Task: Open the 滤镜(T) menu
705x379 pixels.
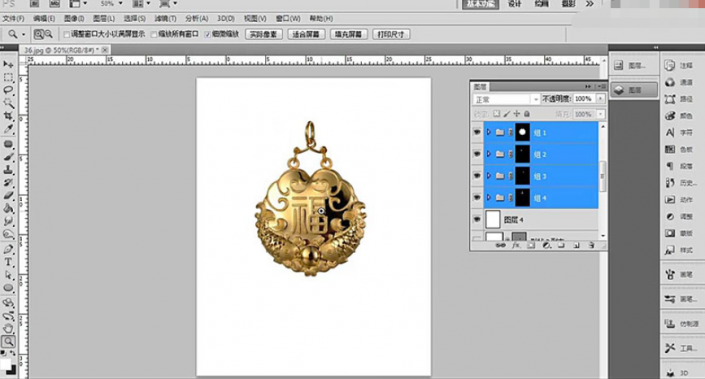Action: (x=165, y=18)
